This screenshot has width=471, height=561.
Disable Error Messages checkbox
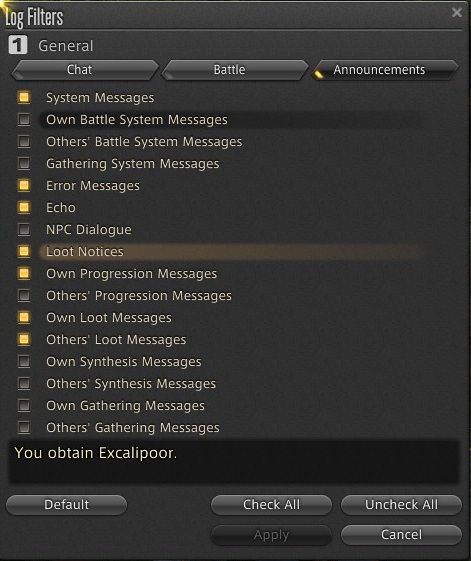click(24, 185)
